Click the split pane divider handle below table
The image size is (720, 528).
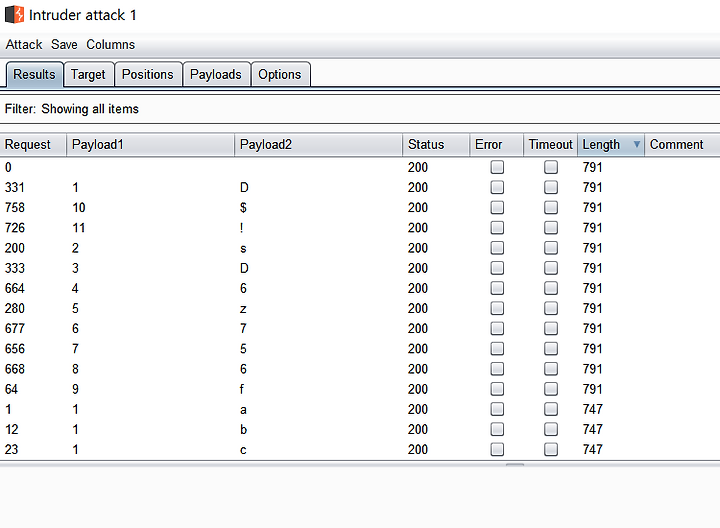coord(515,465)
